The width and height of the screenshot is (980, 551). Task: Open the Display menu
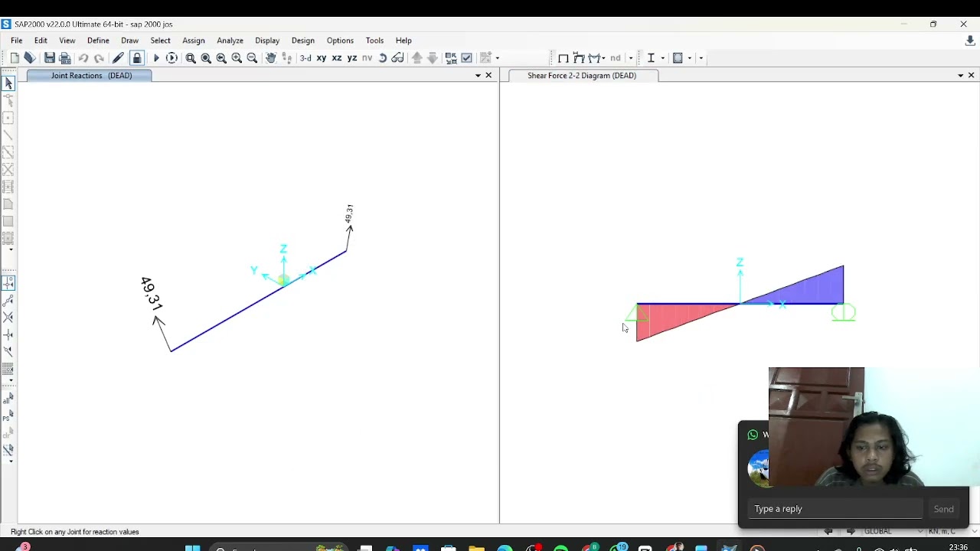pos(267,41)
